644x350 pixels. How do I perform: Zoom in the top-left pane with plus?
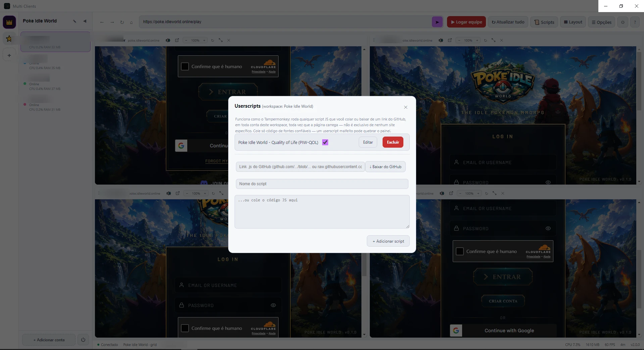point(204,40)
